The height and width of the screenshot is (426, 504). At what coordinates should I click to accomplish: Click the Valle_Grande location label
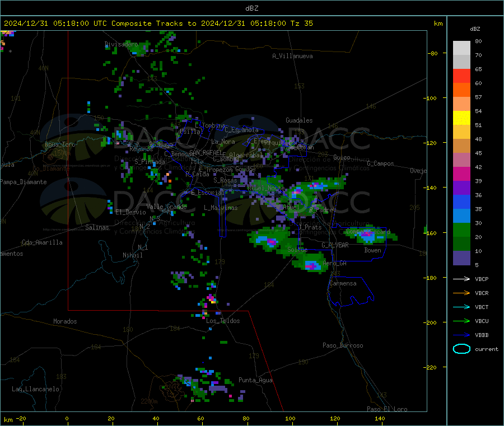(x=166, y=206)
